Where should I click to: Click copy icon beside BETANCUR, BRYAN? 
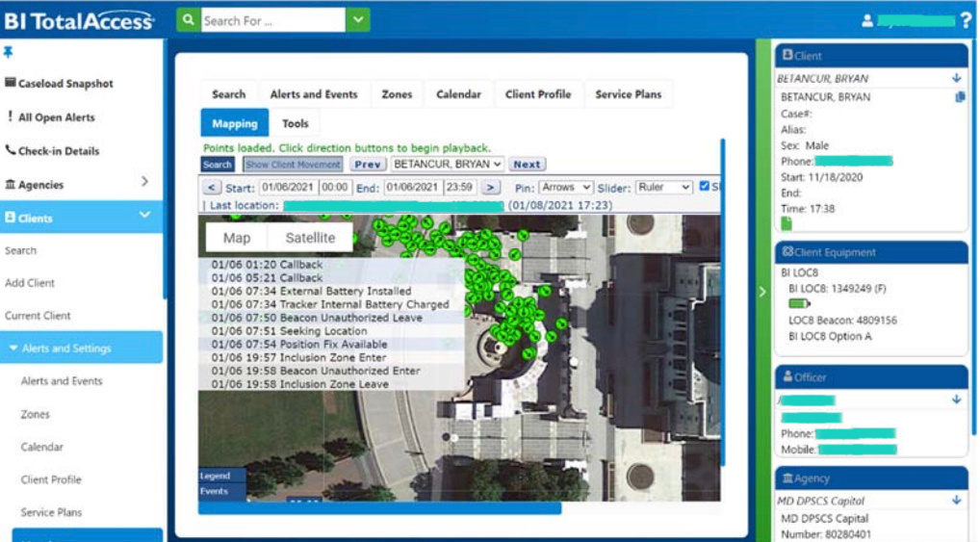(x=960, y=97)
